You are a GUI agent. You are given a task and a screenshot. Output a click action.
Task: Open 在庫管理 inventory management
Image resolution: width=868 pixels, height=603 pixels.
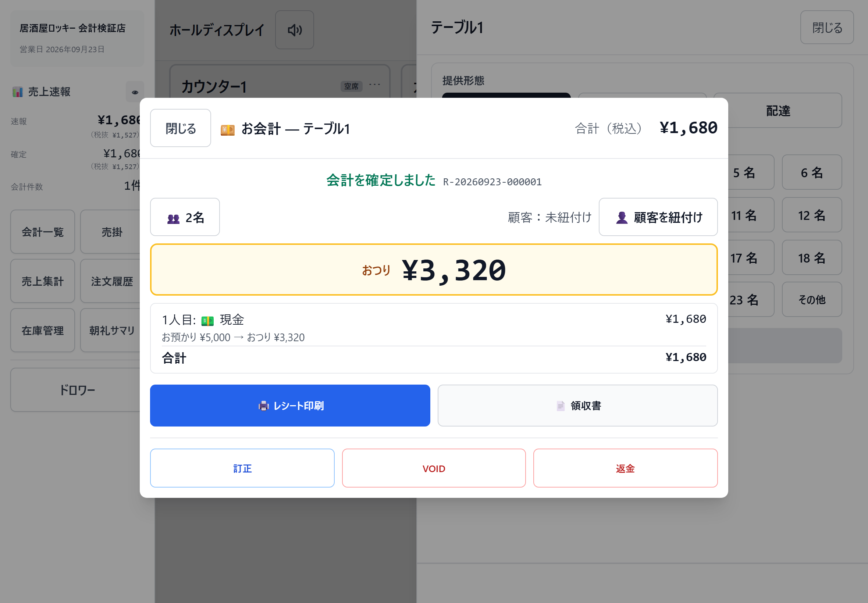click(43, 330)
